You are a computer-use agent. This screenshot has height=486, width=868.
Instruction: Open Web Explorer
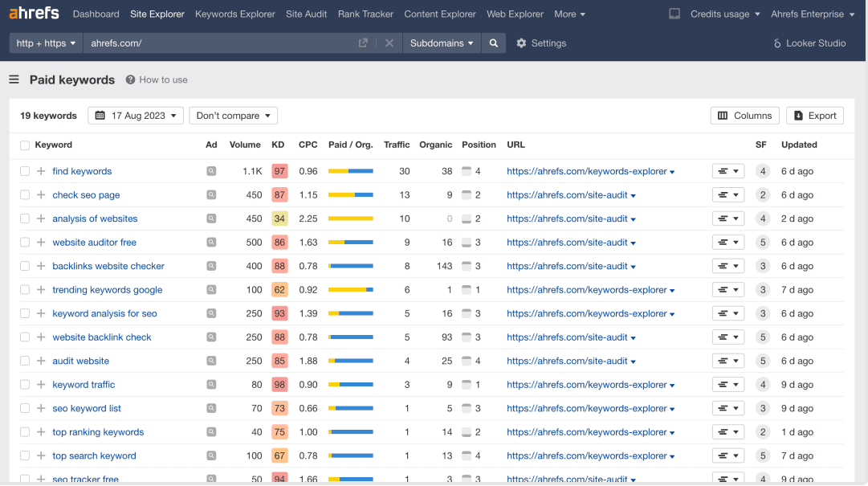tap(515, 14)
